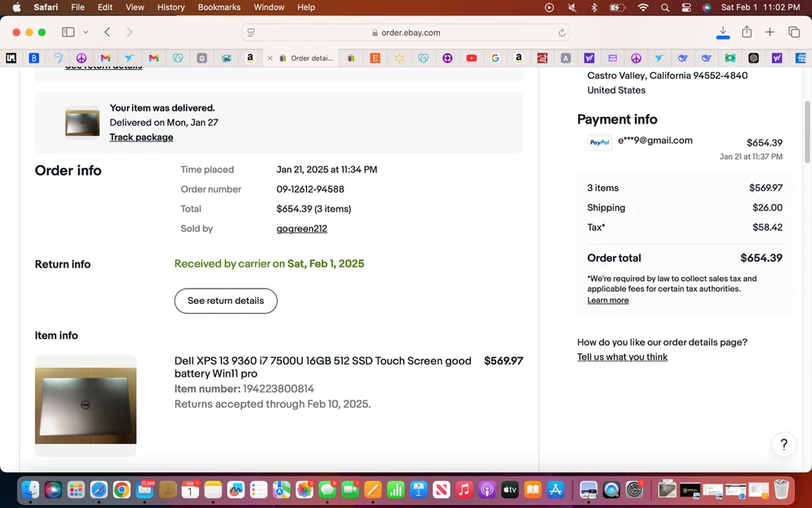
Task: Open the YouTube pinned tab
Action: coord(471,58)
